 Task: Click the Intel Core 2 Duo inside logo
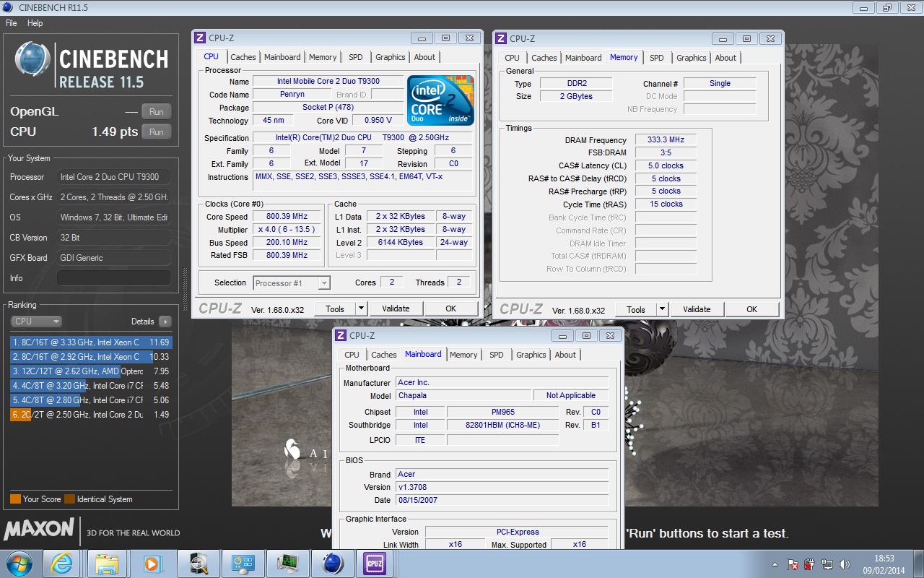pyautogui.click(x=440, y=100)
